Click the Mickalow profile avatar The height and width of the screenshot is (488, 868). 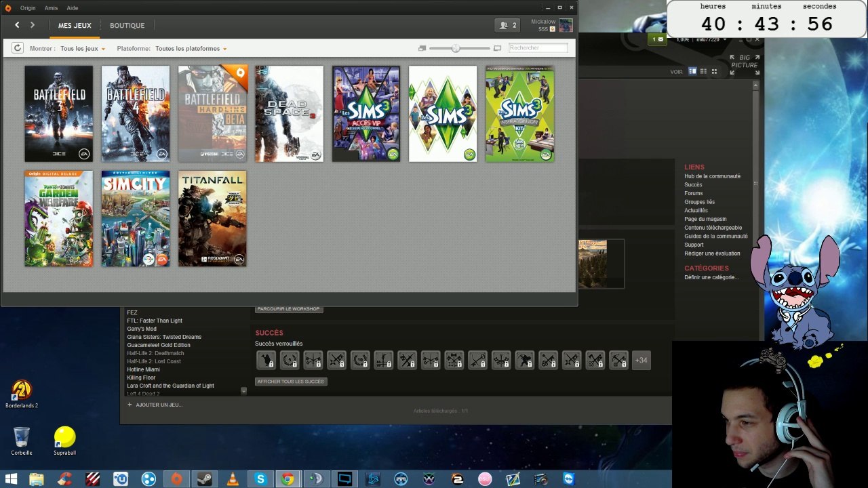(x=566, y=25)
